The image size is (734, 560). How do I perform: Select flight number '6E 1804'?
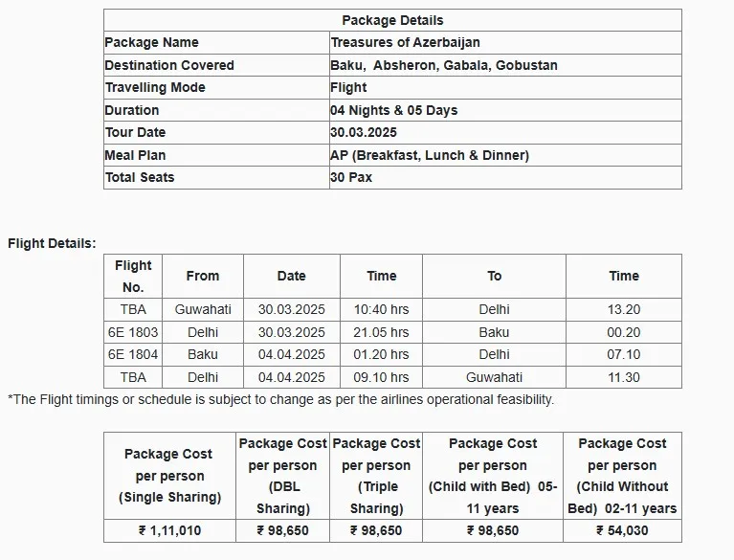click(x=133, y=354)
